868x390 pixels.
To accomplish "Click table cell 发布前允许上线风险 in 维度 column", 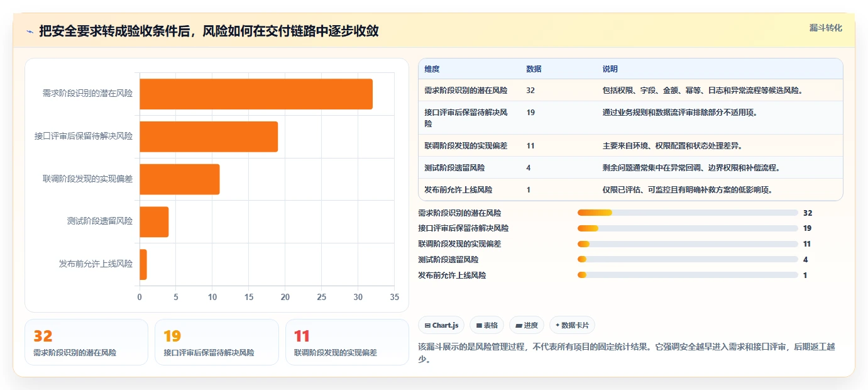I will (x=458, y=189).
